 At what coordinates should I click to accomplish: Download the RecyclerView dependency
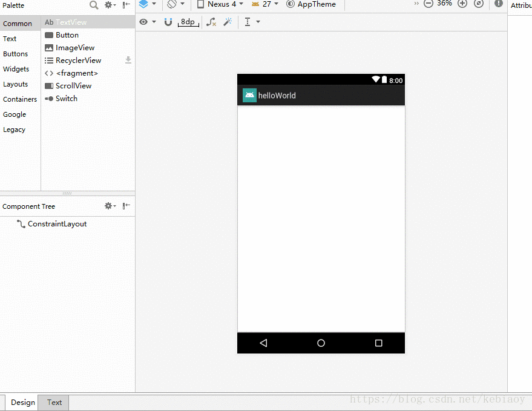[128, 60]
